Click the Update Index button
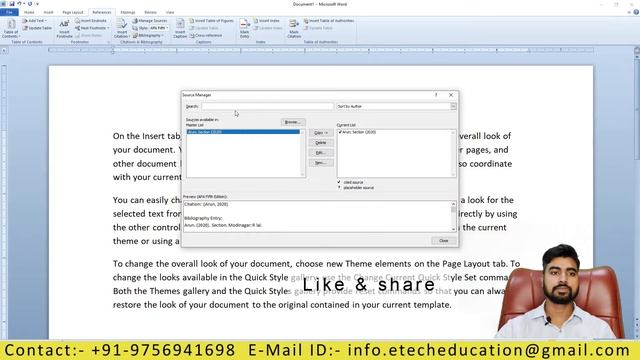Screen dimensions: 640x360 click(268, 28)
